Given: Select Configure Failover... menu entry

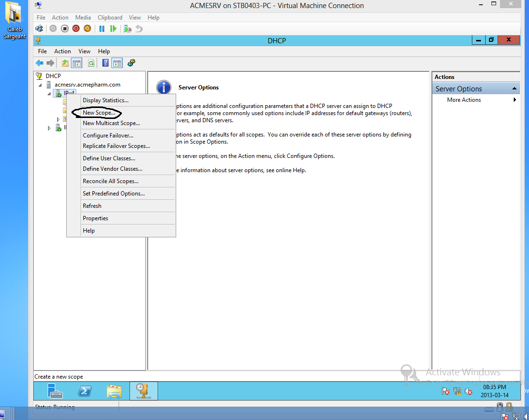Looking at the screenshot, I should (x=108, y=136).
